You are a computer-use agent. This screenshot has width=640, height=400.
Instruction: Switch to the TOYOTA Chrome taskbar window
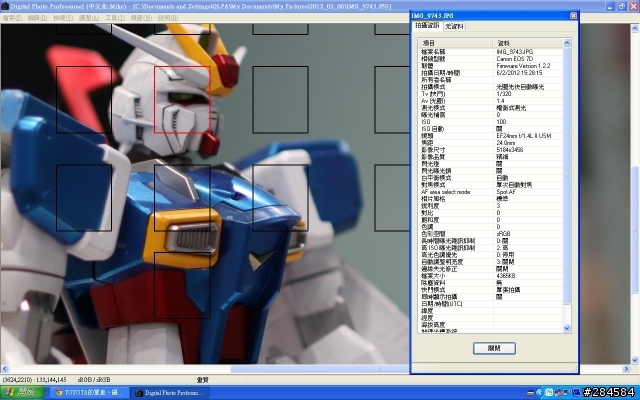pyautogui.click(x=88, y=393)
